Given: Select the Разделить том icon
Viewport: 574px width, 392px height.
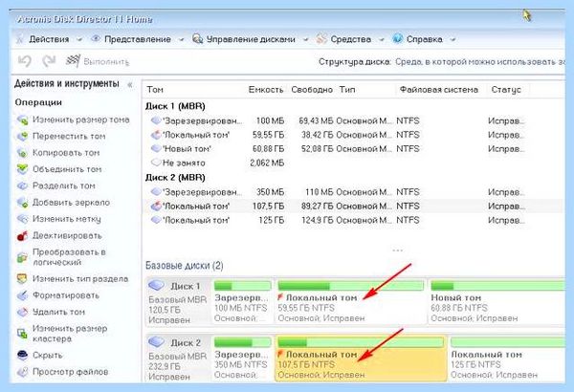Looking at the screenshot, I should tap(22, 185).
